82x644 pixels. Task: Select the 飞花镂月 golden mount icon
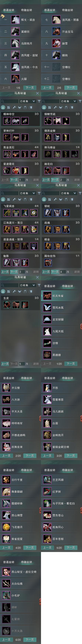click(x=6, y=527)
